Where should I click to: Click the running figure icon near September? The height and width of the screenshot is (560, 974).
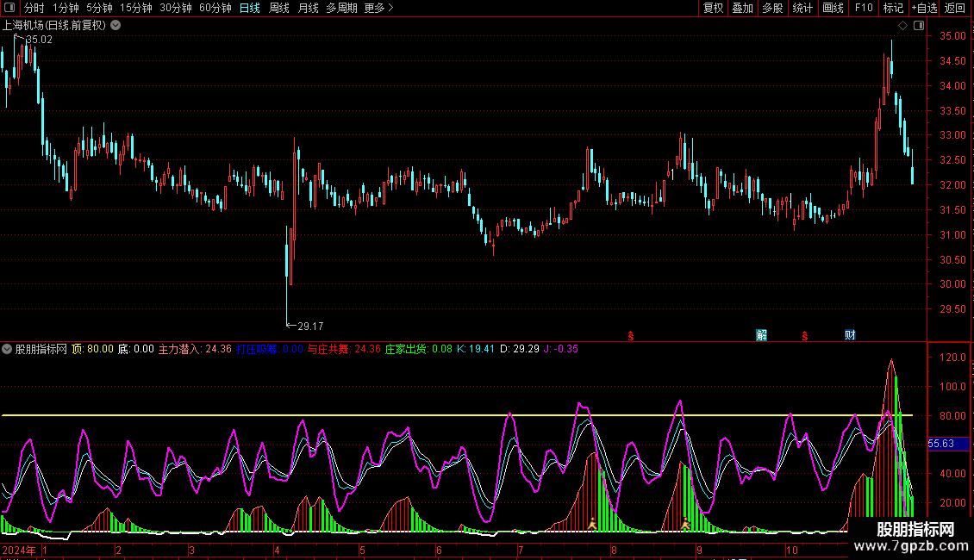coord(685,523)
